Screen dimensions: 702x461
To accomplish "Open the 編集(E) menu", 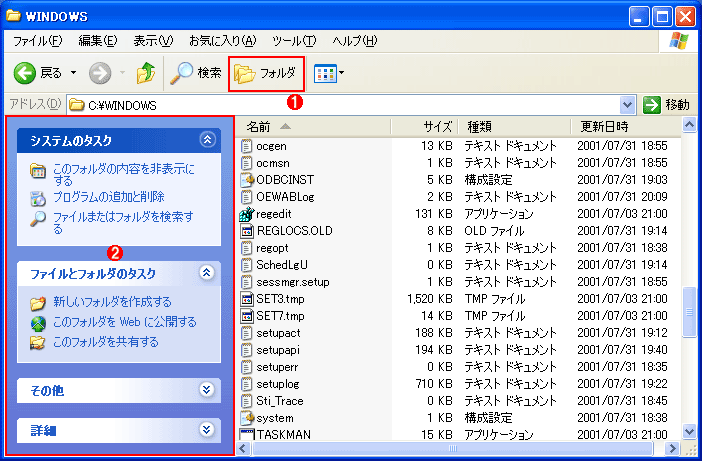I will (x=98, y=41).
